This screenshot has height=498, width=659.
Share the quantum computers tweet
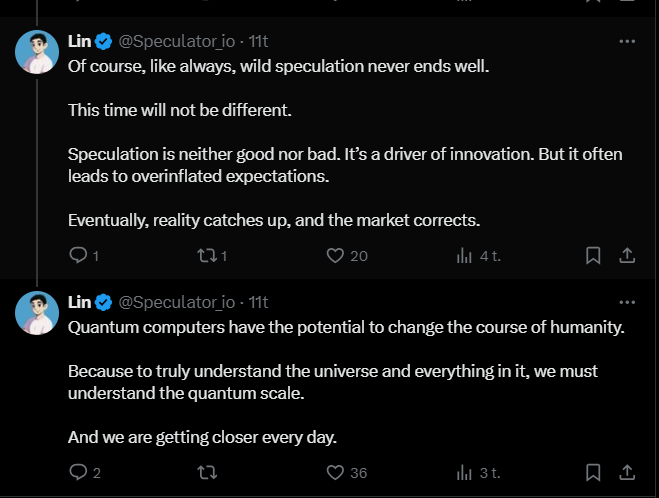[627, 472]
